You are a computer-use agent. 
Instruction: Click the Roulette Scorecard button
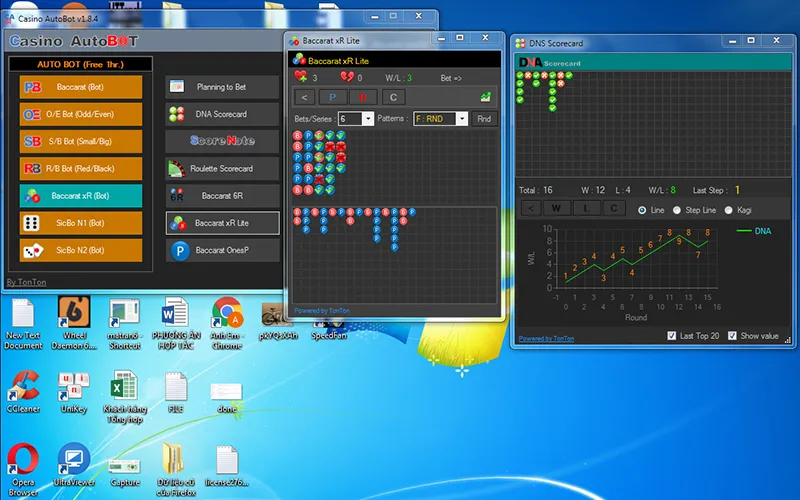[x=222, y=168]
